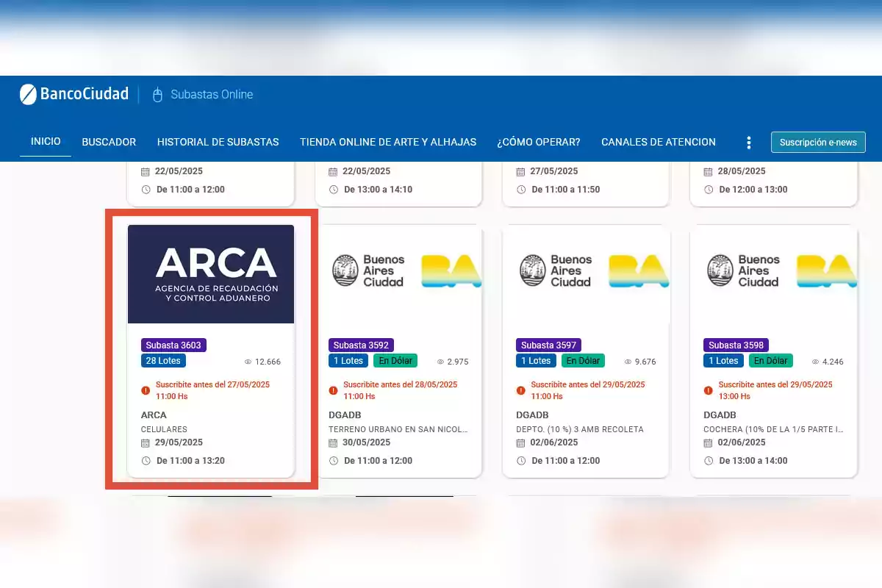882x588 pixels.
Task: Click the clock icon next to De 11:00 a 13:20
Action: (x=146, y=461)
